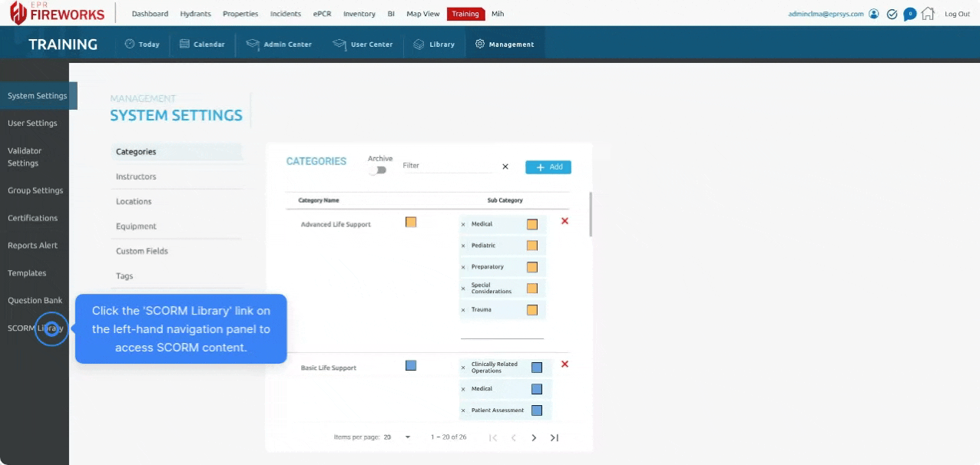The width and height of the screenshot is (980, 465).
Task: Click the checkmark circle icon in header
Action: click(892, 14)
